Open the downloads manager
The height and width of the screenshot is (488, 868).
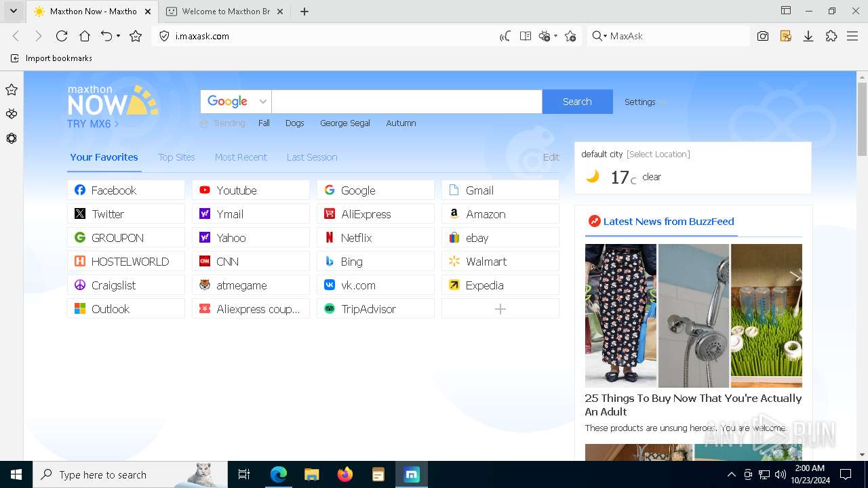point(808,36)
